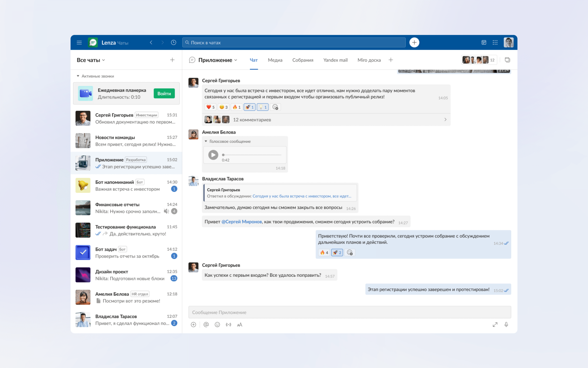588x368 pixels.
Task: Open the 'Miro доска' tab
Action: [x=369, y=60]
